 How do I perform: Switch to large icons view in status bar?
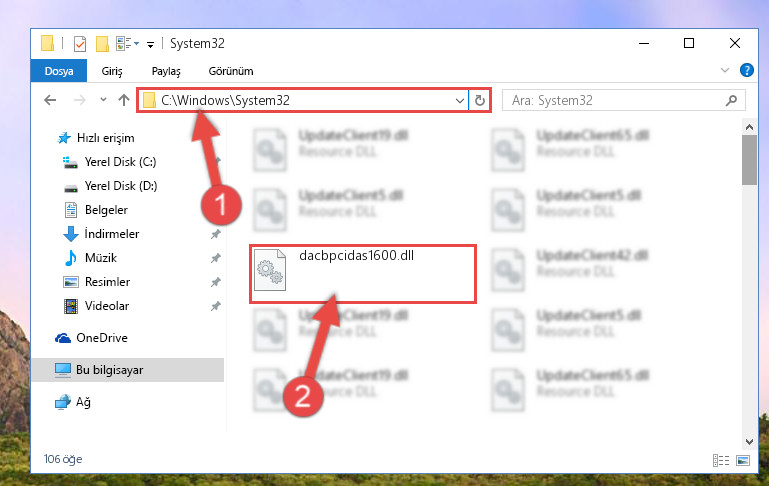pos(743,460)
